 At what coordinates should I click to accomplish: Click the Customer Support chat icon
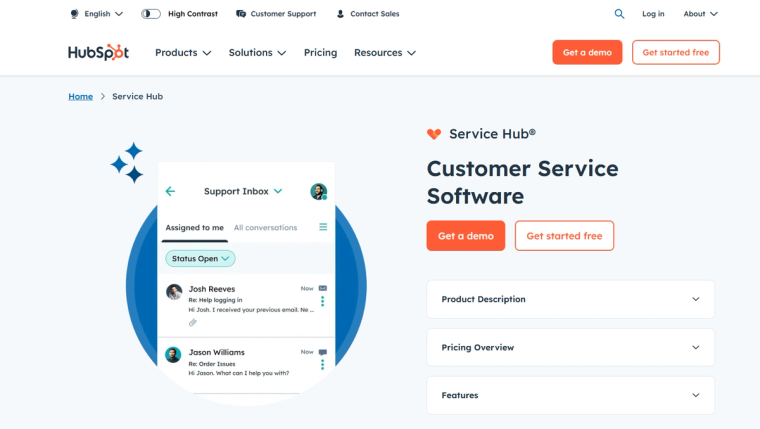[x=241, y=14]
